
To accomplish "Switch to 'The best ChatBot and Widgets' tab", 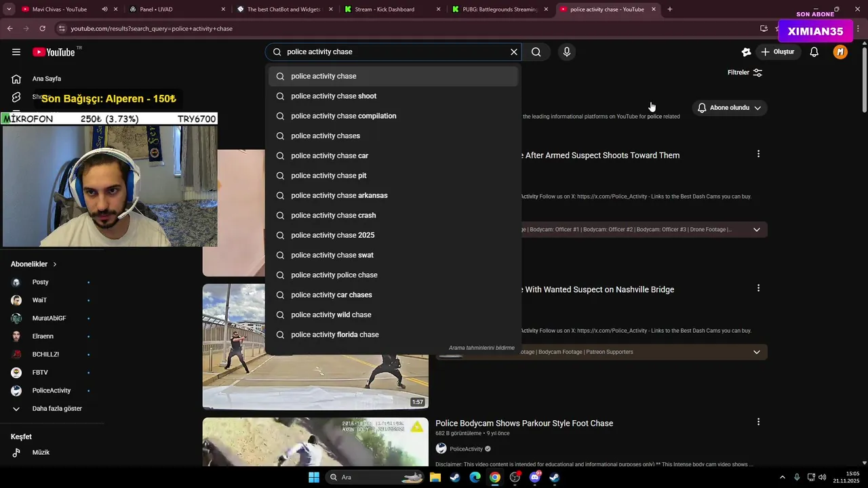I will point(285,9).
